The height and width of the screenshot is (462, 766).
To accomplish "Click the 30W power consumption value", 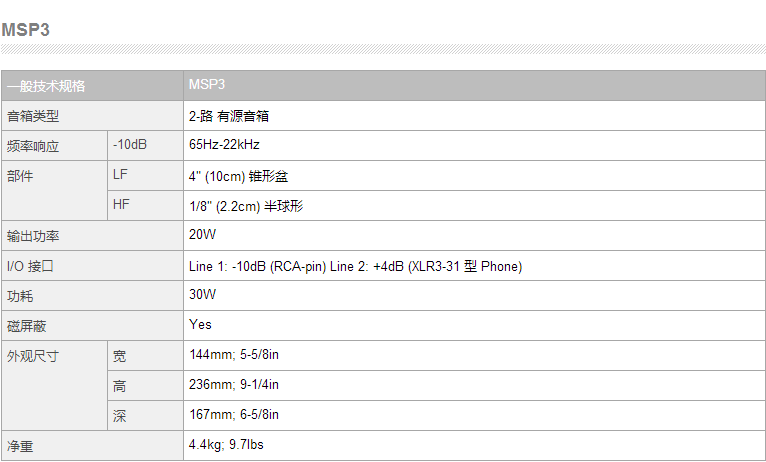I will pyautogui.click(x=202, y=294).
